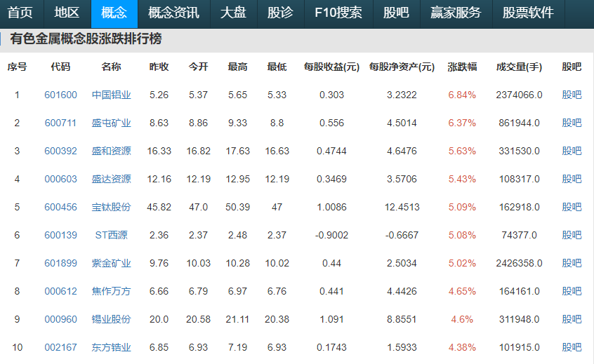Click the 每股净资产(元) column header
The image size is (594, 364).
[402, 67]
